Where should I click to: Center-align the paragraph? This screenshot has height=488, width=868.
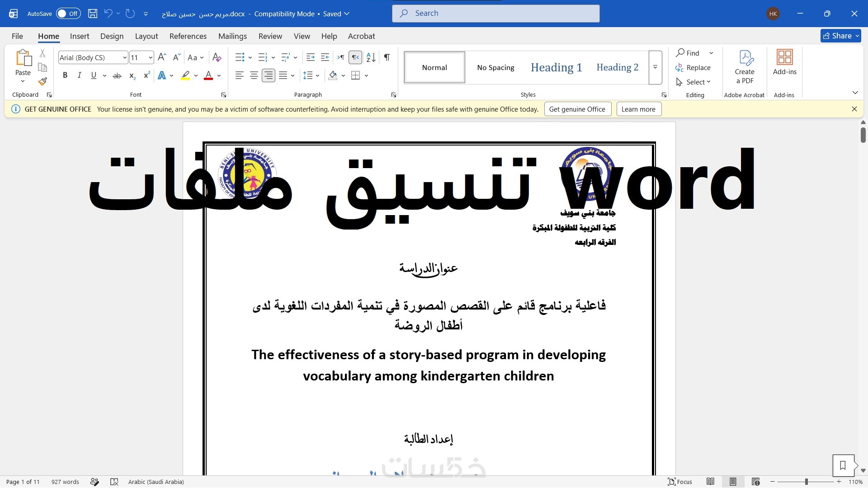coord(254,75)
